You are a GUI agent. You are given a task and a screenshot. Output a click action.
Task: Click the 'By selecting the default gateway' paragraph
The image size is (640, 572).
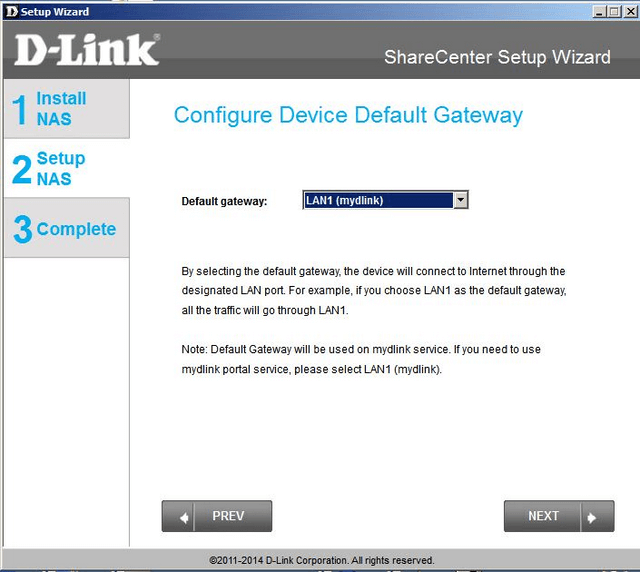pyautogui.click(x=374, y=291)
